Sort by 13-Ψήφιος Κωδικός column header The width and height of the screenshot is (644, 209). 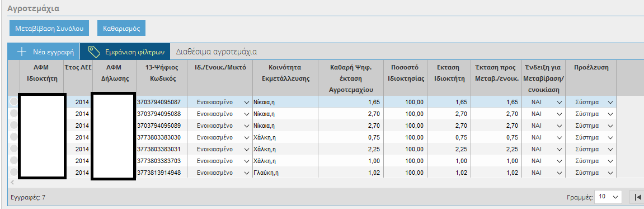coord(162,78)
